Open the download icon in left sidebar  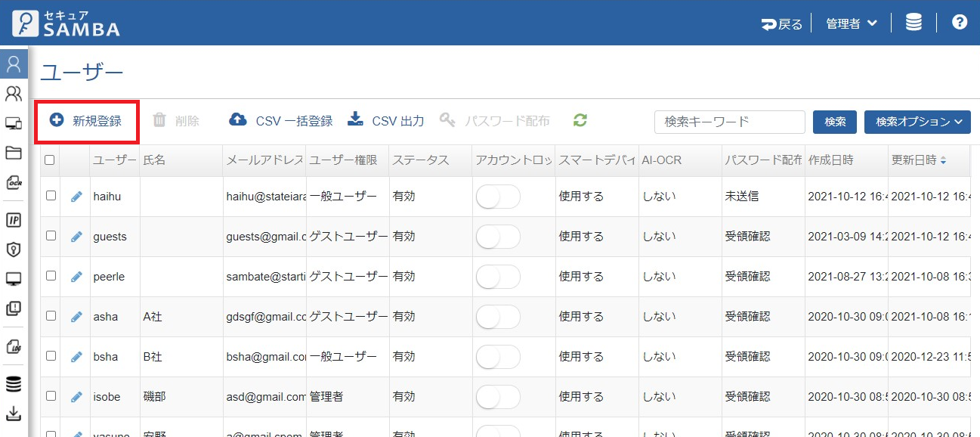(14, 414)
